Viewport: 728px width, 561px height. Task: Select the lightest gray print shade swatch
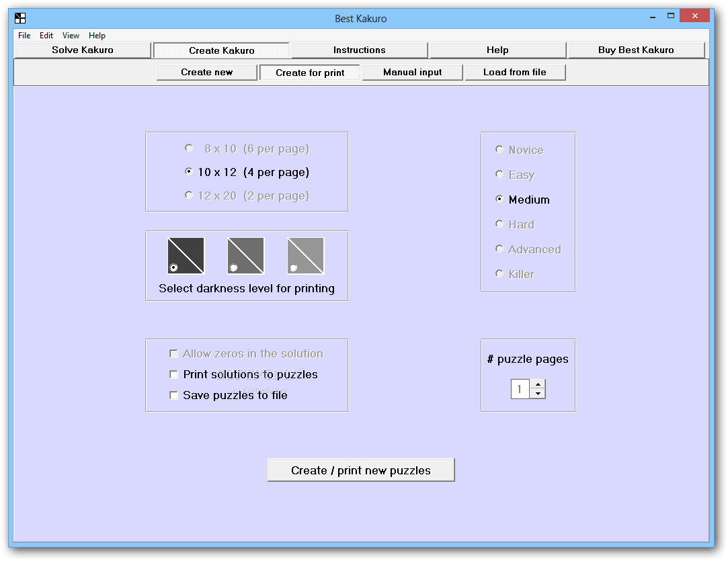(305, 256)
